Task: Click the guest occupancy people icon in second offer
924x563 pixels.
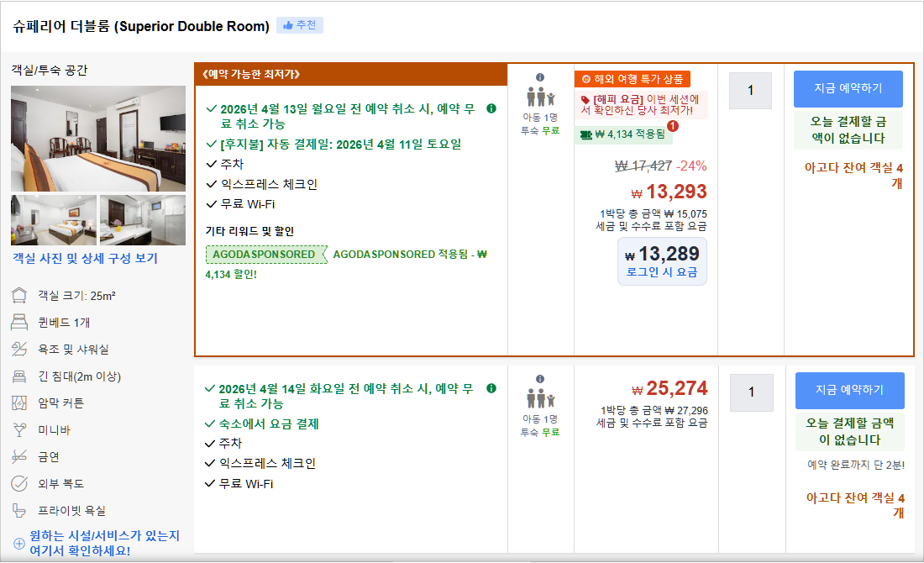Action: 540,398
